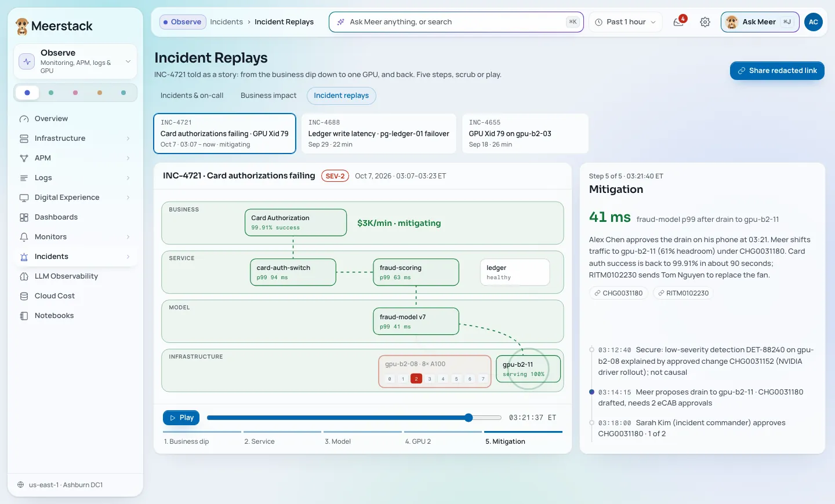Click GPU 2 on gpu-b2-08
The height and width of the screenshot is (504, 835).
coord(416,379)
